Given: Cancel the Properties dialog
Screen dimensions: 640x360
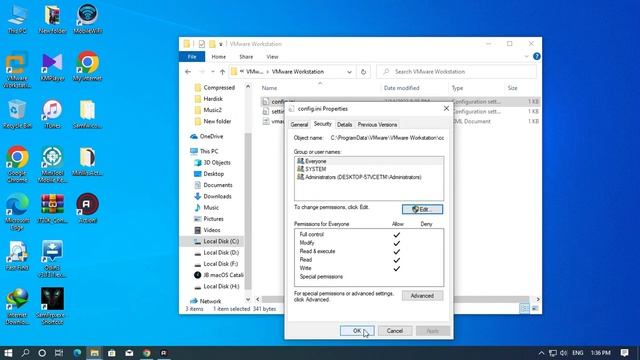Looking at the screenshot, I should click(395, 331).
